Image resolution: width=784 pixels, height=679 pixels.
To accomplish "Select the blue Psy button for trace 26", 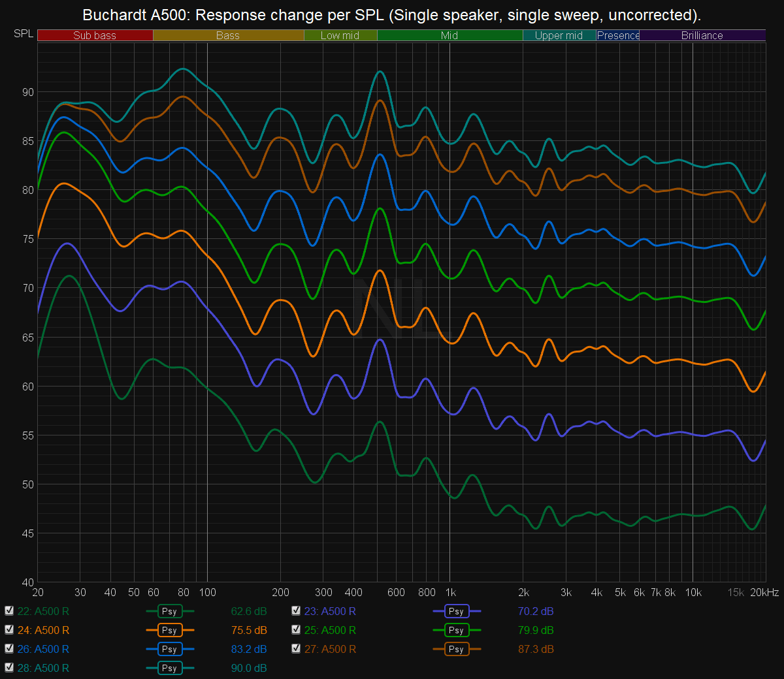I will pyautogui.click(x=170, y=650).
